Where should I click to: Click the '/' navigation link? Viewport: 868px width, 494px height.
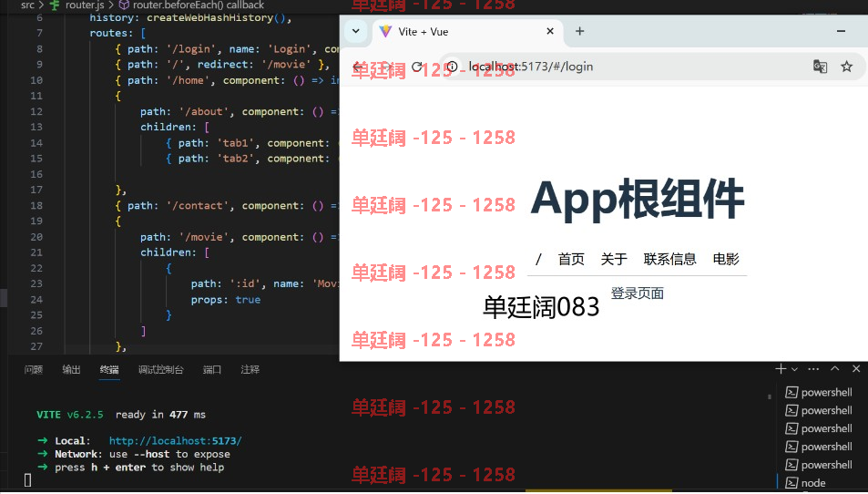point(538,259)
